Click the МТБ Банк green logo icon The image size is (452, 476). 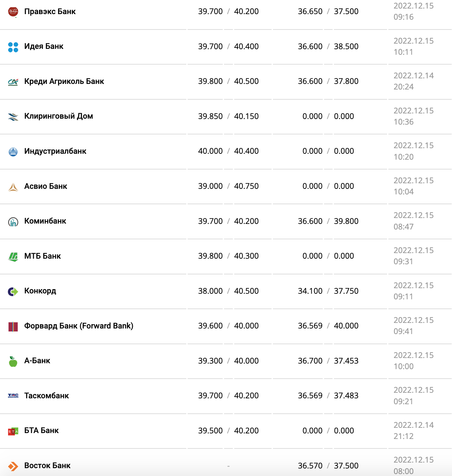[x=13, y=257]
